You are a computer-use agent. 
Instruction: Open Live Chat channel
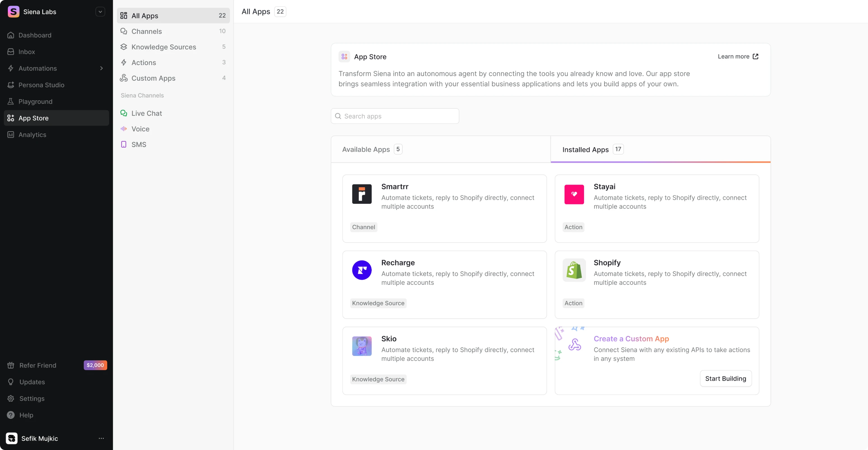click(x=146, y=113)
